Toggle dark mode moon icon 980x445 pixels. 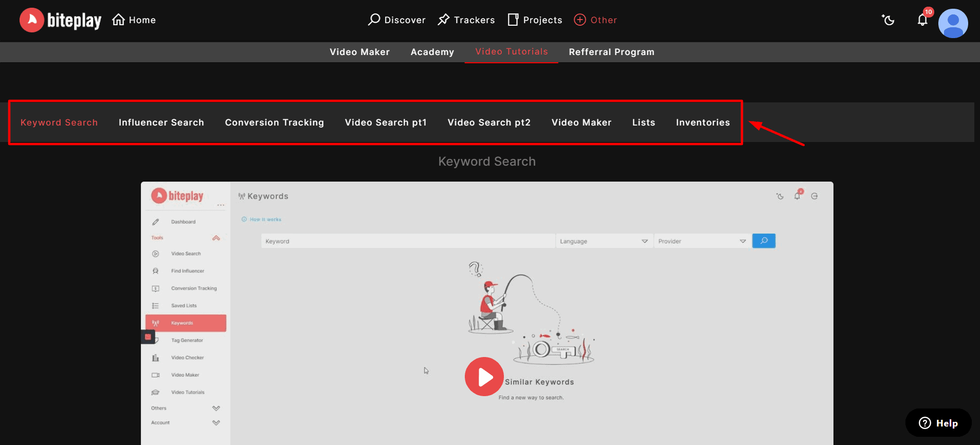pos(888,20)
